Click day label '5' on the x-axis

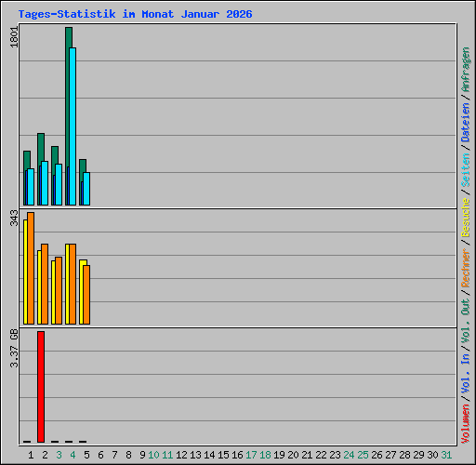(x=86, y=455)
